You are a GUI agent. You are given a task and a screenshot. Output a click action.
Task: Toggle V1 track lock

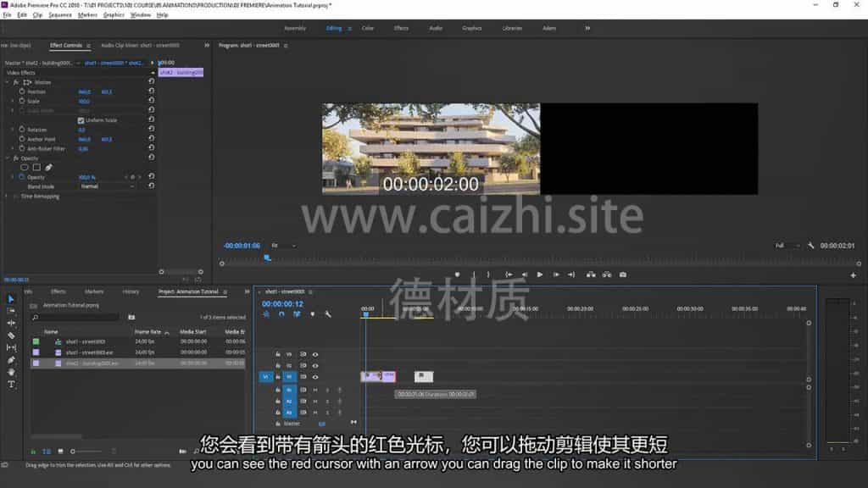tap(278, 377)
